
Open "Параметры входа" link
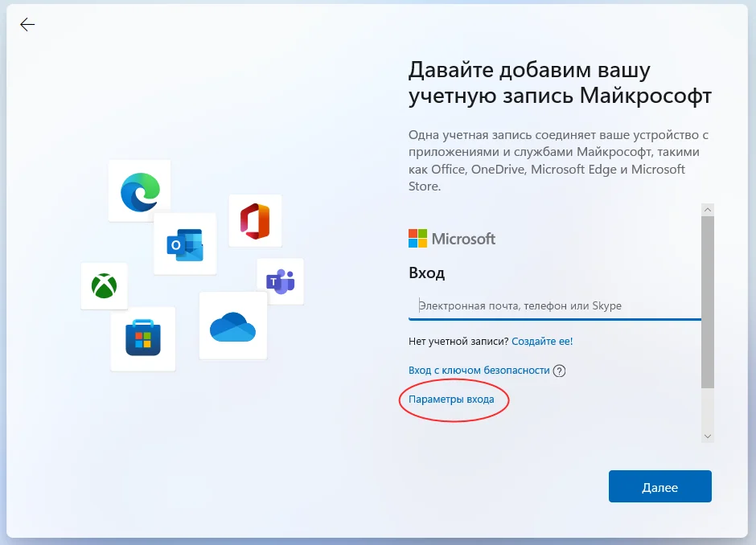tap(451, 399)
